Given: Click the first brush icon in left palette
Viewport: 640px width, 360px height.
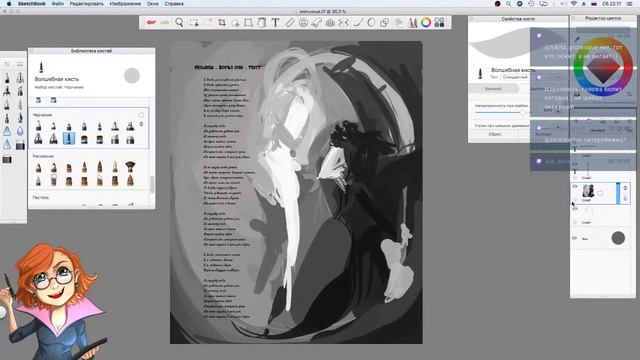Looking at the screenshot, I should click(x=7, y=78).
